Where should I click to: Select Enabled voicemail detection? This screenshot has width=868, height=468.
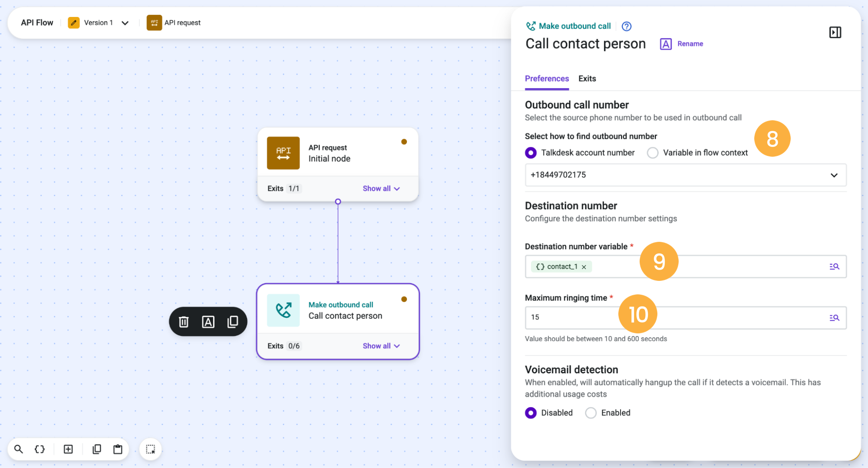pos(591,413)
